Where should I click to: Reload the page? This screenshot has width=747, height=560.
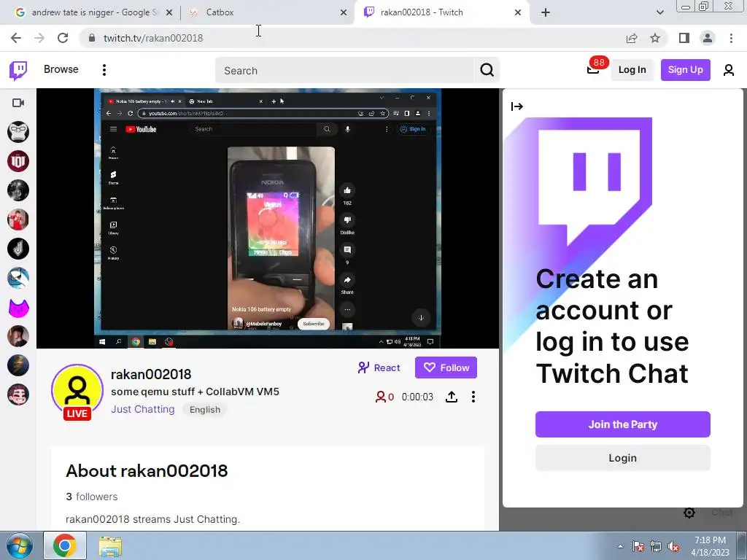63,38
